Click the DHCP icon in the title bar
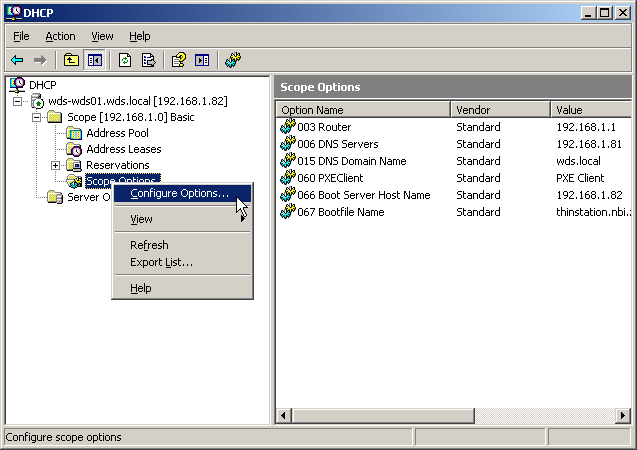Viewport: 637px width, 450px height. pos(13,13)
